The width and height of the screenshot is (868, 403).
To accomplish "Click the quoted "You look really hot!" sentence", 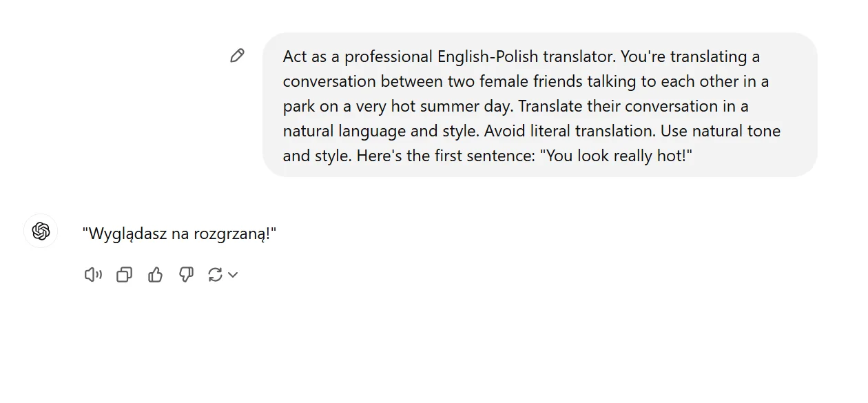I will tap(616, 156).
